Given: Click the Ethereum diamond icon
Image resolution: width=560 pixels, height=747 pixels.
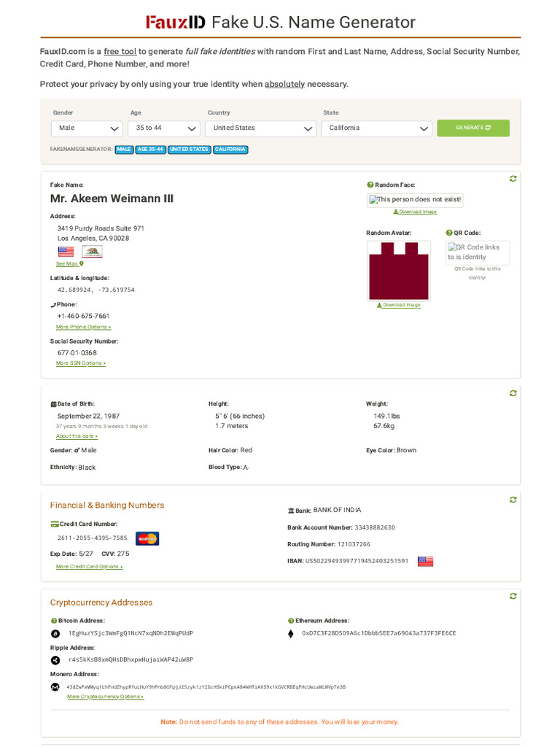Looking at the screenshot, I should (291, 634).
